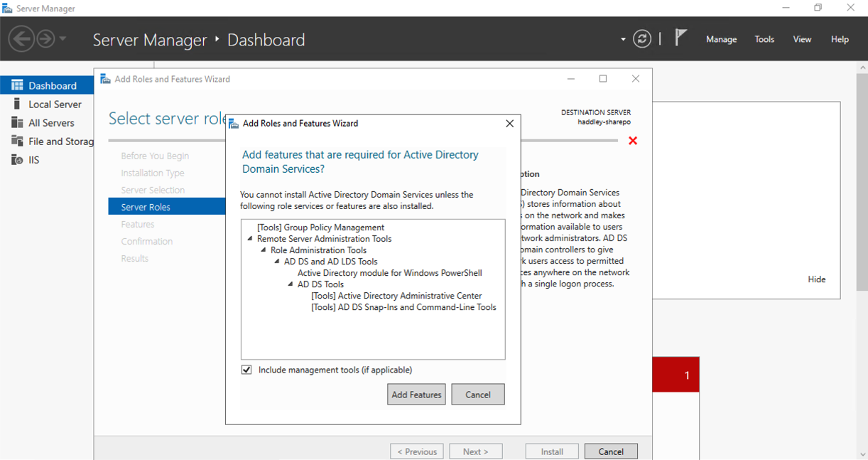This screenshot has height=460, width=868.
Task: Click the Dashboard tile icon
Action: [17, 85]
